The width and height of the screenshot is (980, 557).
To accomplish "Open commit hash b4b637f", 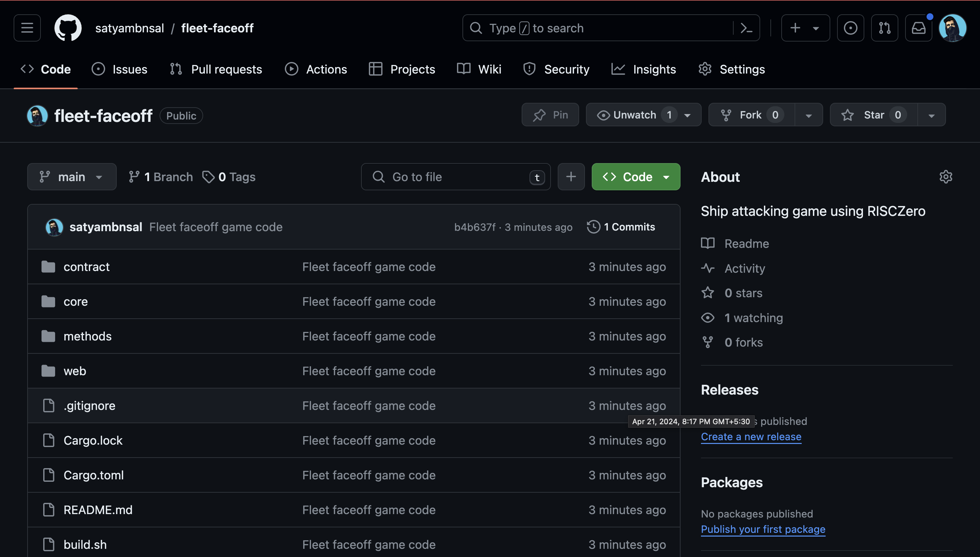I will pyautogui.click(x=475, y=227).
